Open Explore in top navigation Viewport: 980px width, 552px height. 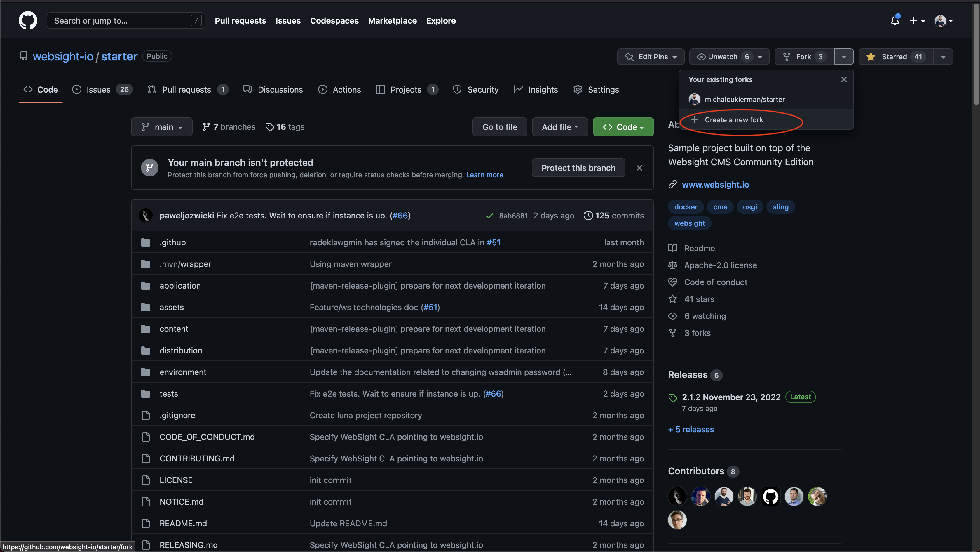coord(441,21)
